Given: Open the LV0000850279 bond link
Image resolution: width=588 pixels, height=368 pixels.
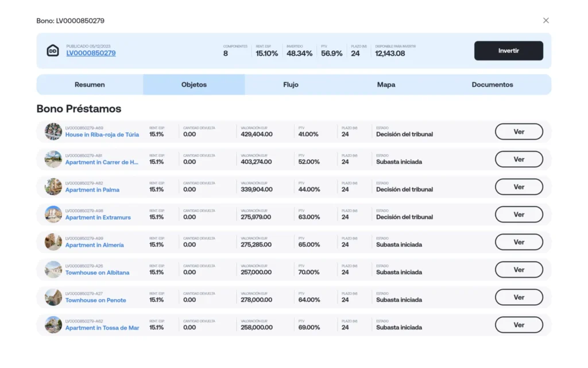Looking at the screenshot, I should pos(91,53).
